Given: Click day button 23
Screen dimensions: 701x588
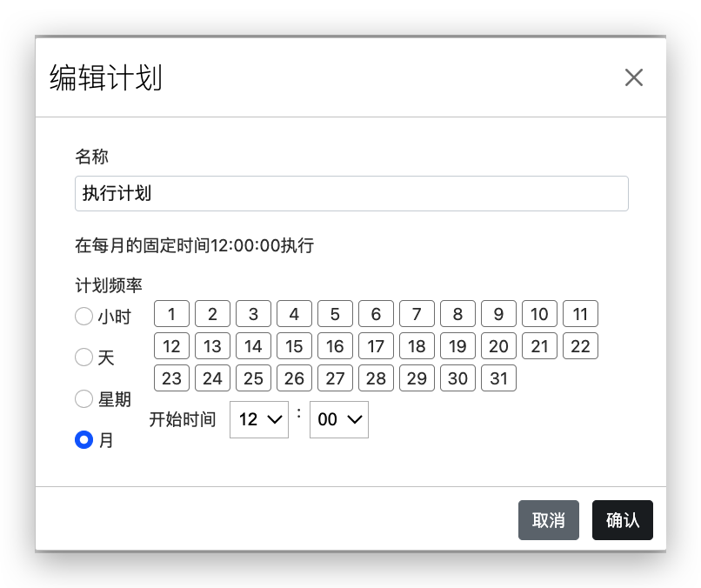Looking at the screenshot, I should pos(171,378).
